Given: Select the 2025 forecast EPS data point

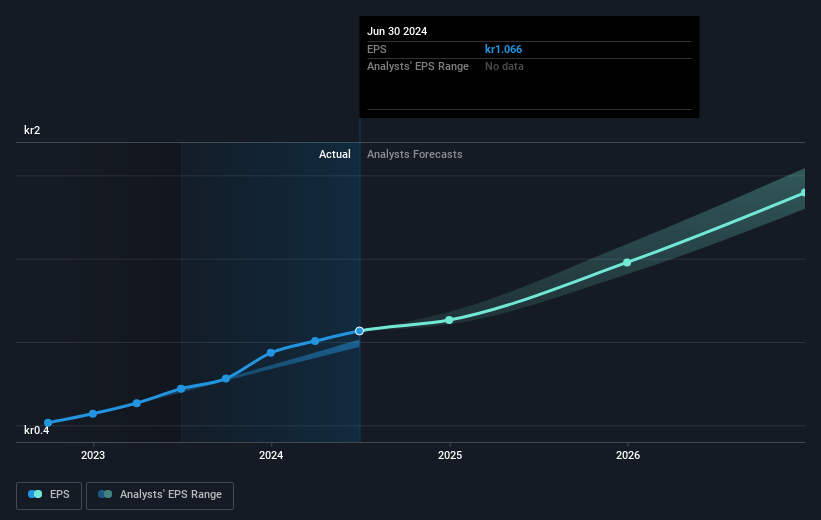Looking at the screenshot, I should tap(449, 320).
